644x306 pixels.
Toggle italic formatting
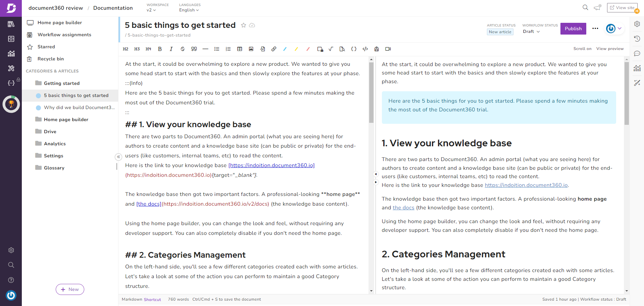(x=171, y=49)
